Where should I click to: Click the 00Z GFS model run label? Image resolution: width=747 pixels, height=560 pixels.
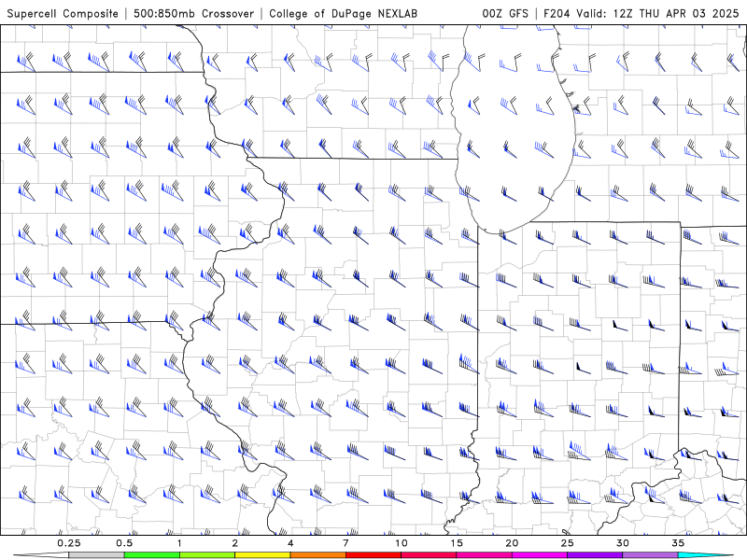tap(505, 13)
